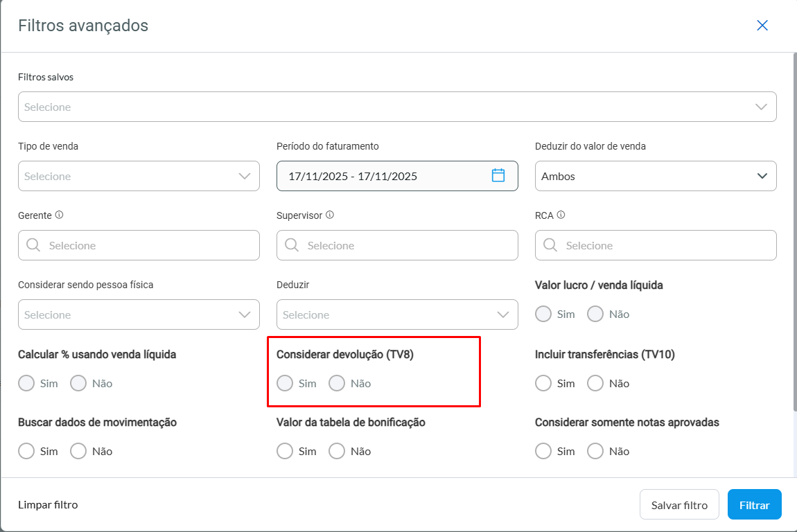Choose Sim for Considerar somente notas aprovadas
The image size is (797, 532).
point(544,451)
